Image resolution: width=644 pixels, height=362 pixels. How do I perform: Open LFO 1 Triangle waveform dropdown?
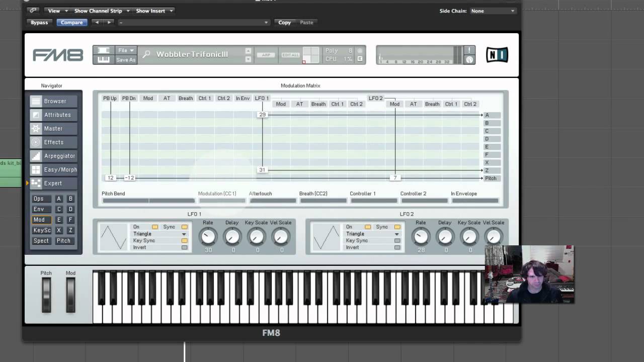pyautogui.click(x=159, y=234)
